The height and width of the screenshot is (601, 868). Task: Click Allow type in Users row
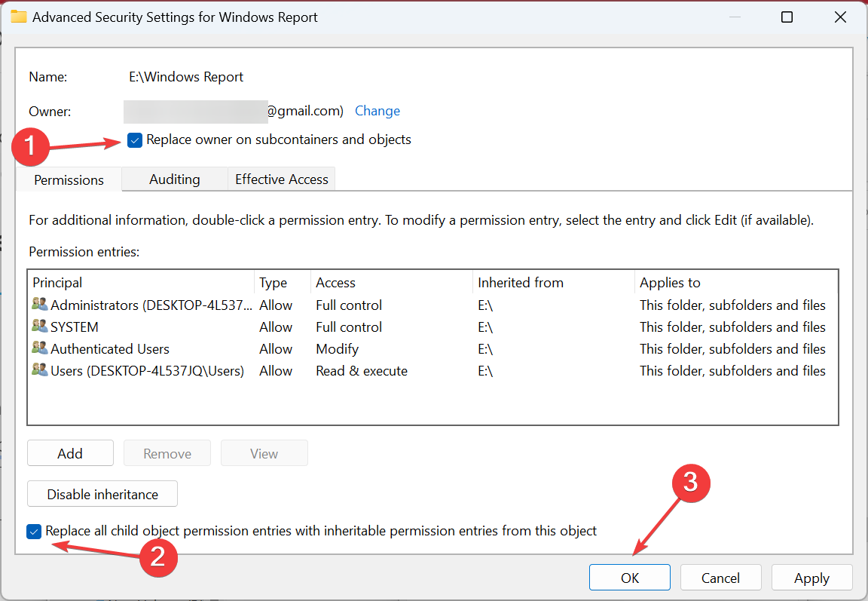point(276,370)
